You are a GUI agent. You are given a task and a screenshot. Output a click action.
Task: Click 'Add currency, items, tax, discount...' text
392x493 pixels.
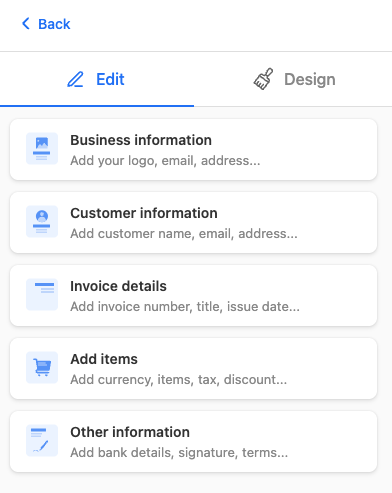pyautogui.click(x=178, y=380)
